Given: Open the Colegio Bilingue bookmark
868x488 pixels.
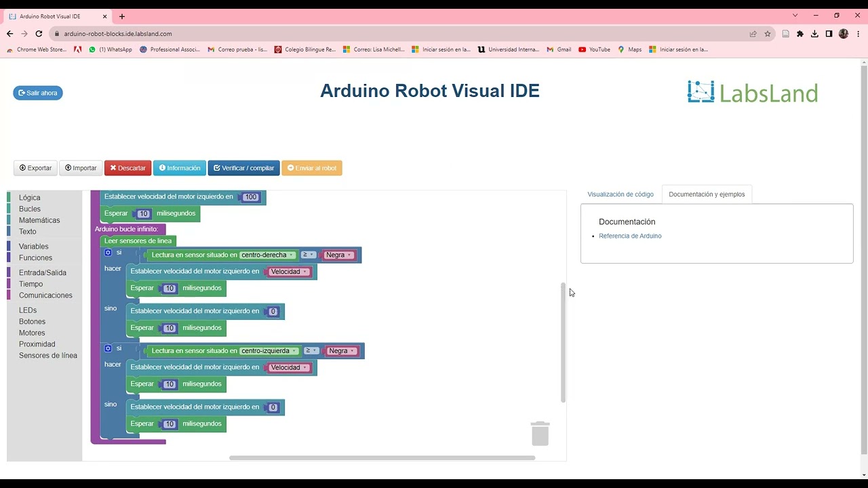Looking at the screenshot, I should pyautogui.click(x=305, y=49).
